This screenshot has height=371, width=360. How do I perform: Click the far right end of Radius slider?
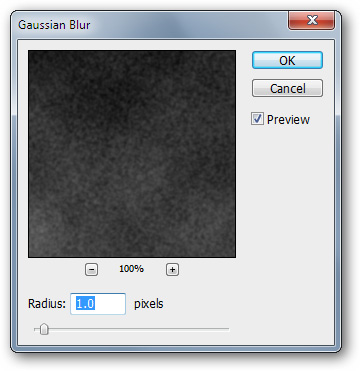228,329
